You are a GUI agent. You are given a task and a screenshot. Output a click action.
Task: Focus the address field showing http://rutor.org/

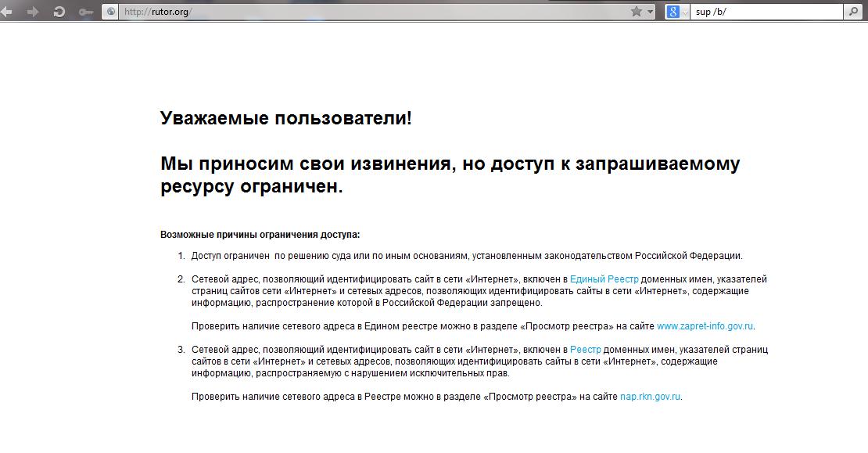[374, 12]
